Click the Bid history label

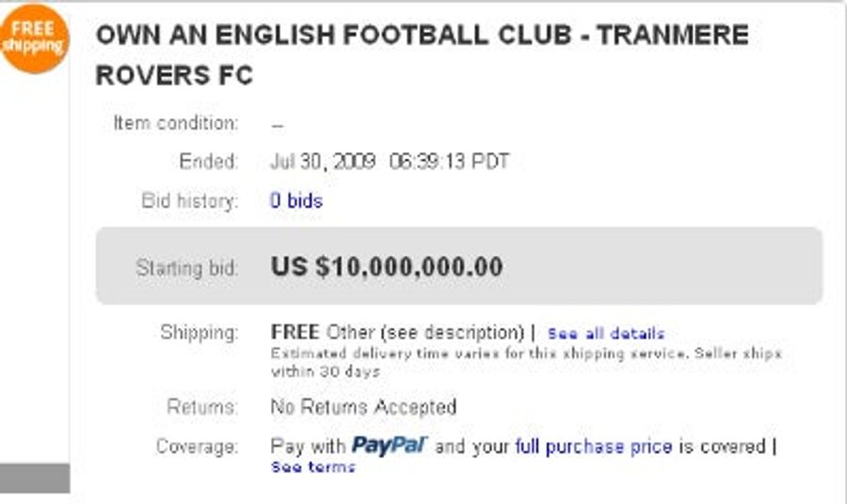tap(189, 200)
